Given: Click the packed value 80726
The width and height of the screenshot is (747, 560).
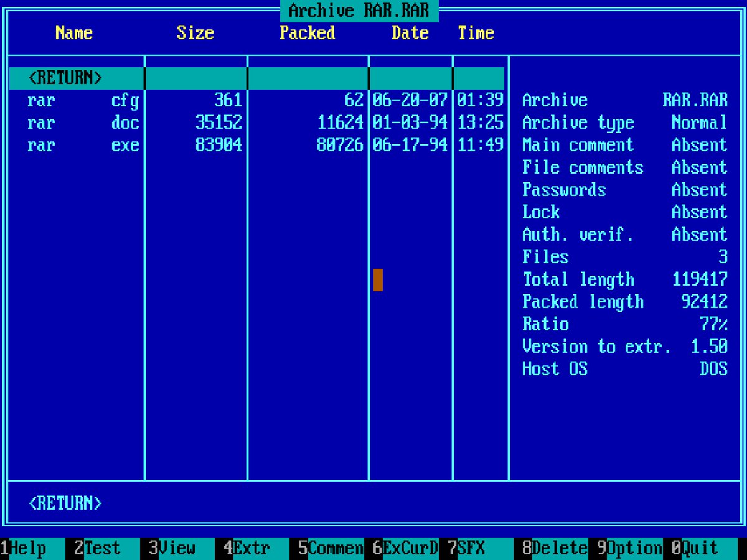Looking at the screenshot, I should pos(340,145).
